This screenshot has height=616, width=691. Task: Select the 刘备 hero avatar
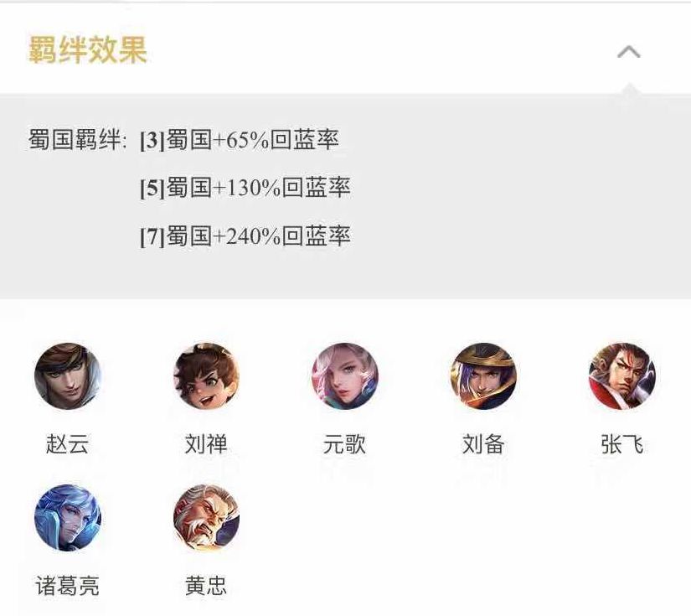click(x=483, y=376)
